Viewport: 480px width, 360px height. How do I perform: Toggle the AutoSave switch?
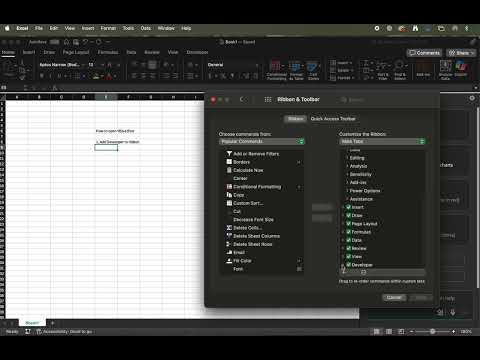[55, 42]
